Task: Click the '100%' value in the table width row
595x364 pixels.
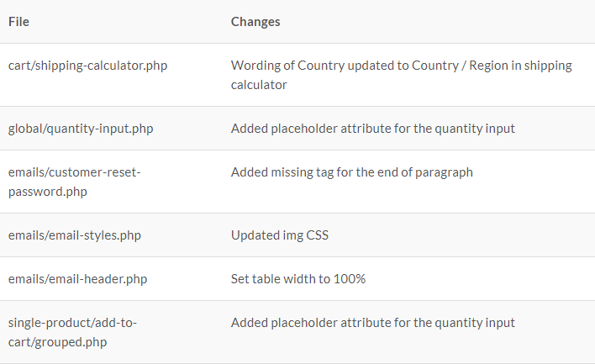Action: coord(350,278)
